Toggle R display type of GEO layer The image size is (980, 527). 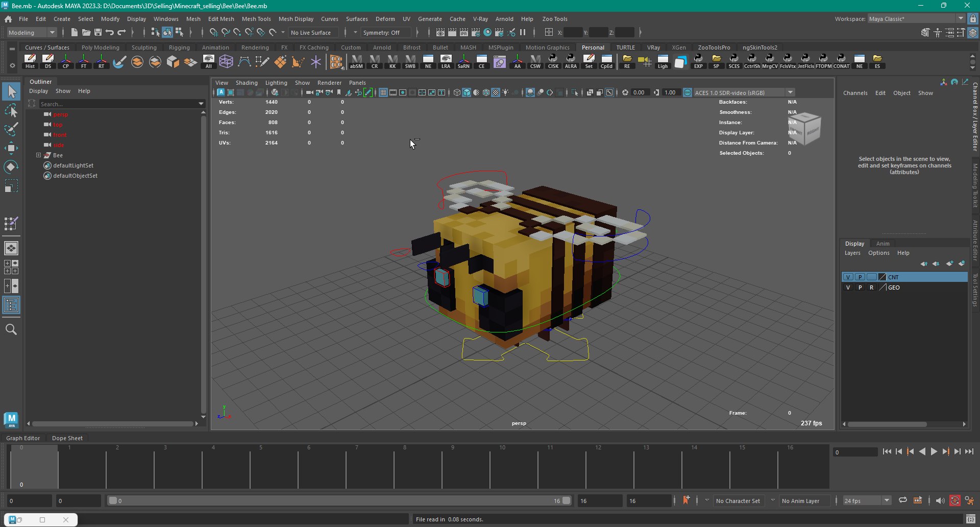coord(872,288)
